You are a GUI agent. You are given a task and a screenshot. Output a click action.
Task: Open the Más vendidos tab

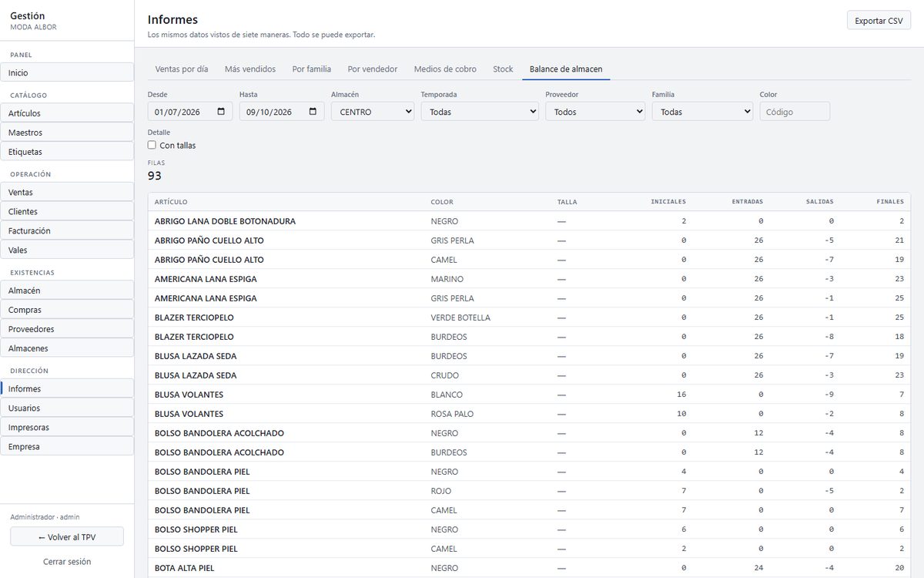[250, 69]
